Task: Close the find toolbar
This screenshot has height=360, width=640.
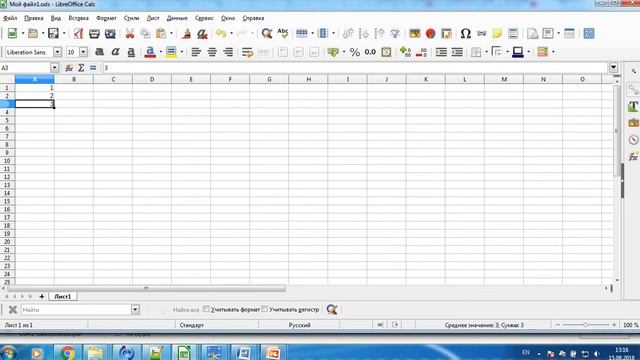Action: pyautogui.click(x=13, y=309)
